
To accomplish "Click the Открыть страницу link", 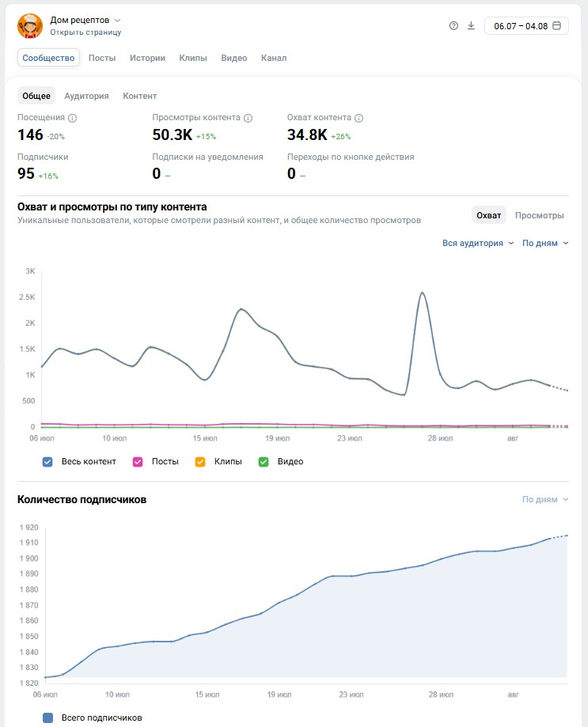I will coord(85,32).
